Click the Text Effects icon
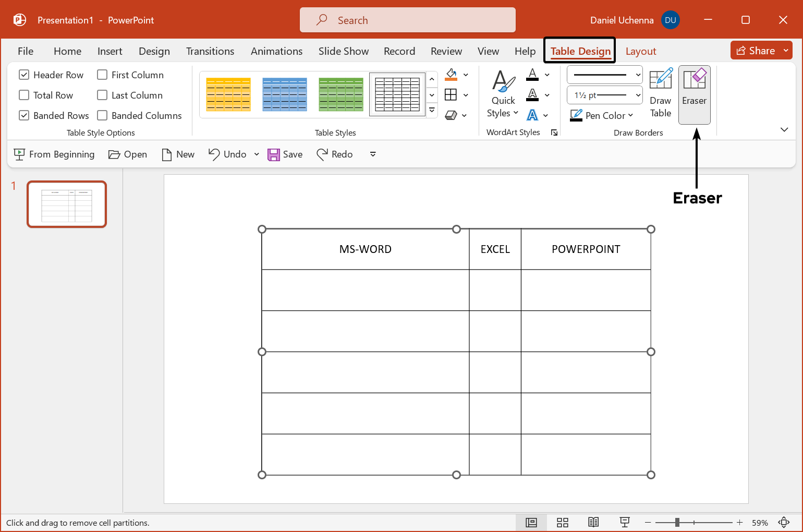The image size is (803, 532). pyautogui.click(x=532, y=115)
